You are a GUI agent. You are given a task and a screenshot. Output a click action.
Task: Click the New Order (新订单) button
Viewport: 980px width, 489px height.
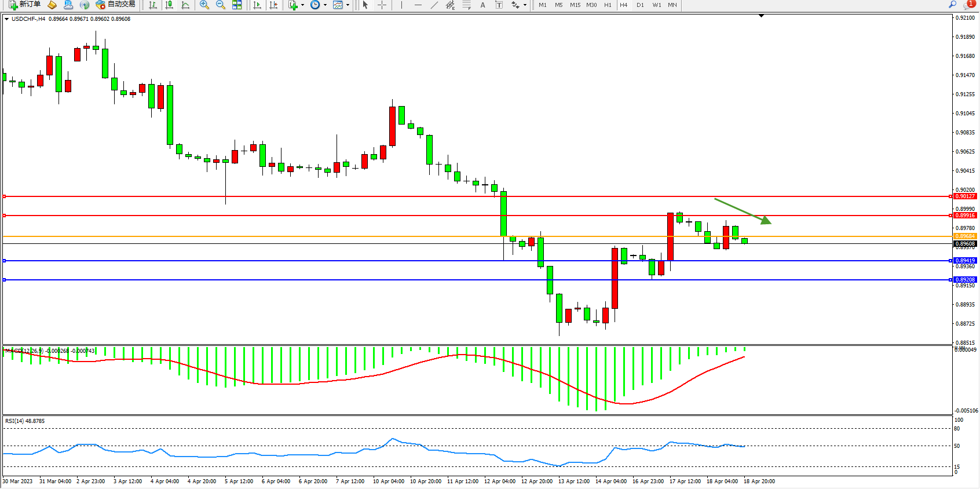pyautogui.click(x=24, y=5)
